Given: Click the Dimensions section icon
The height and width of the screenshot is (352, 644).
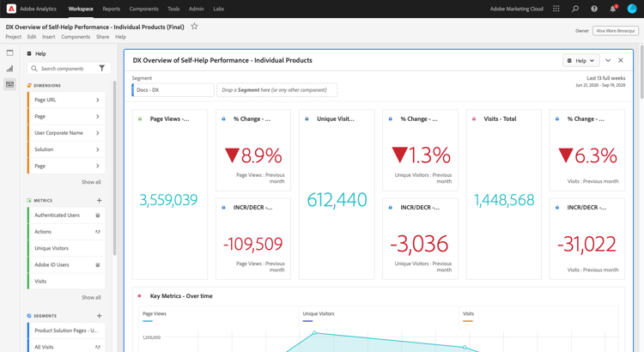Looking at the screenshot, I should tap(29, 86).
